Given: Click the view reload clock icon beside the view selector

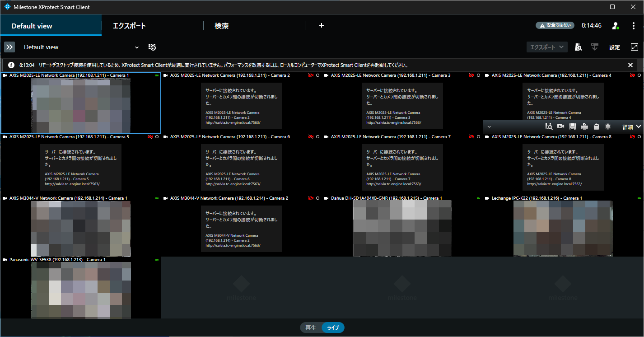Looking at the screenshot, I should [152, 47].
